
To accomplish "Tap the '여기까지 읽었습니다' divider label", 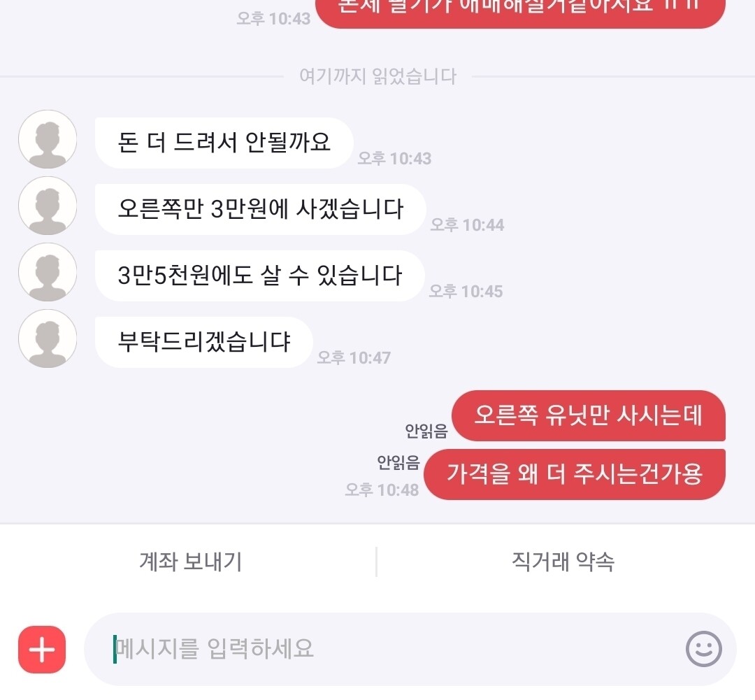I will click(378, 76).
